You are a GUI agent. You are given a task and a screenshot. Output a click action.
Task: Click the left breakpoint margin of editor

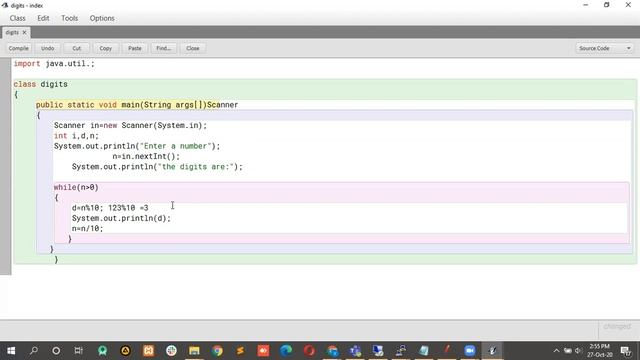click(x=5, y=166)
